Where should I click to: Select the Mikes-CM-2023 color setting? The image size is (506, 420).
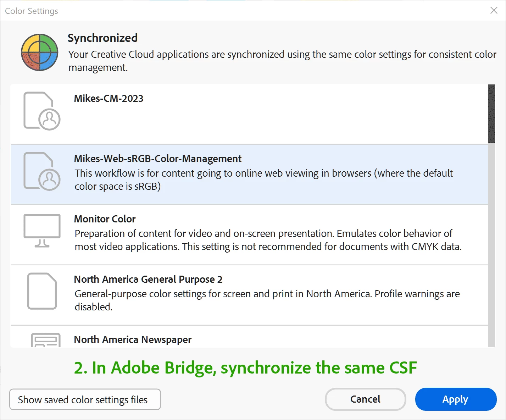[x=109, y=99]
